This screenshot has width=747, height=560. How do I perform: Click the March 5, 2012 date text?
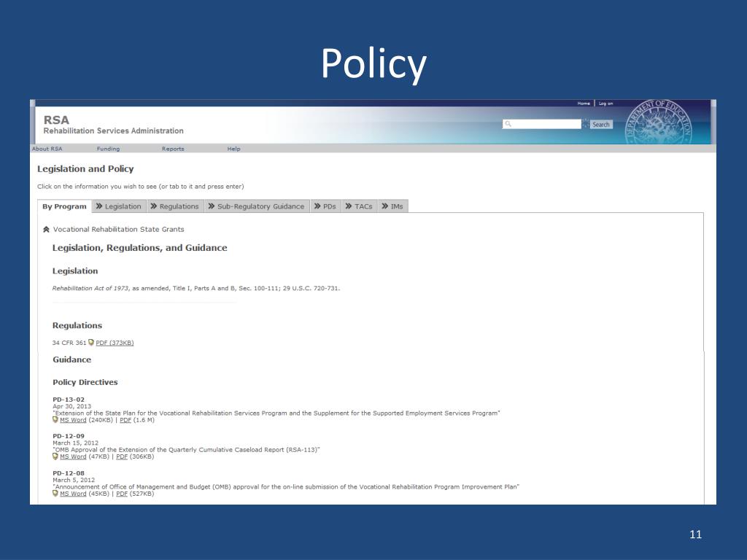tap(74, 480)
